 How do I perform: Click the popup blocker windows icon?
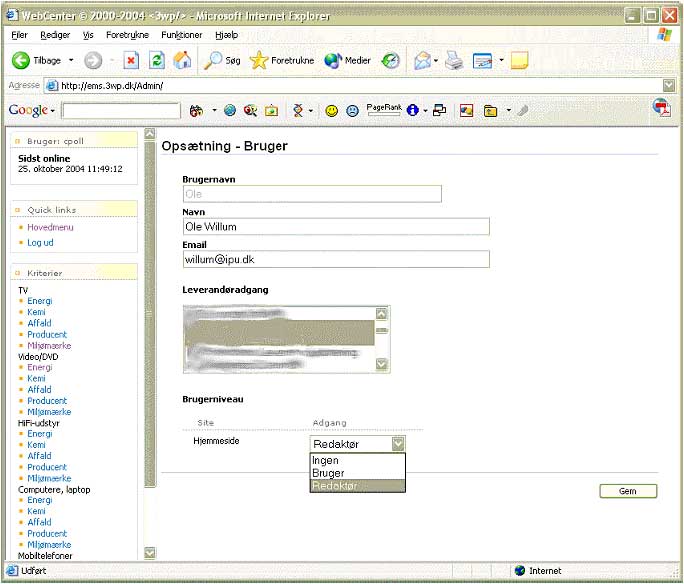click(439, 110)
